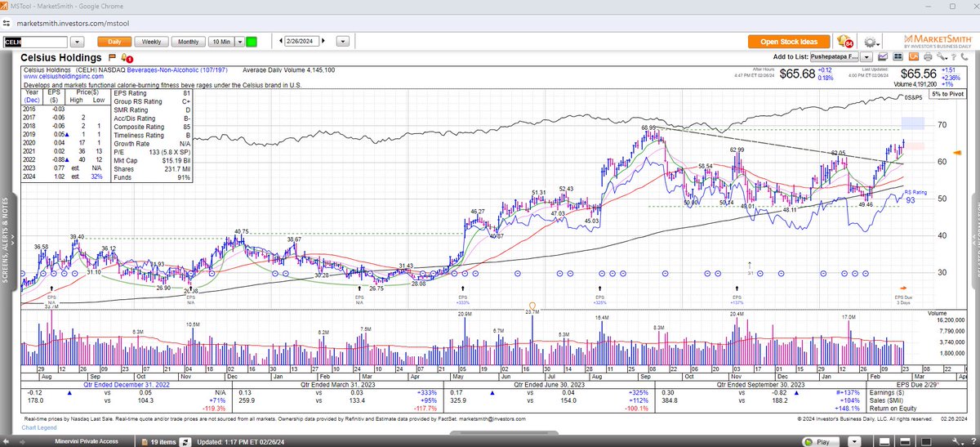Switch to the Monthly chart
Viewport: 980px width, 447px height.
(188, 41)
